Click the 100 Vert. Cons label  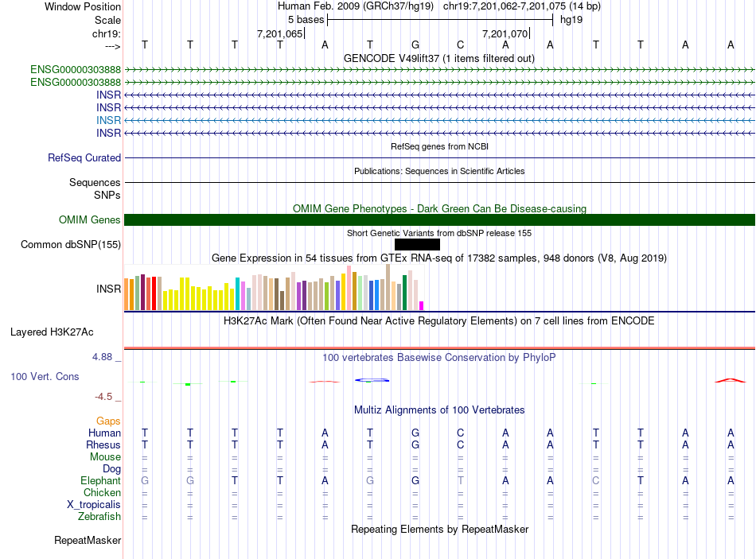45,376
